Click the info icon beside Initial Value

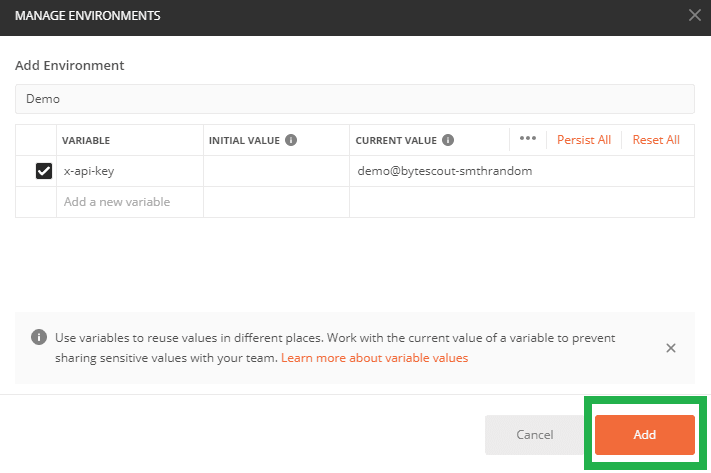tap(291, 140)
